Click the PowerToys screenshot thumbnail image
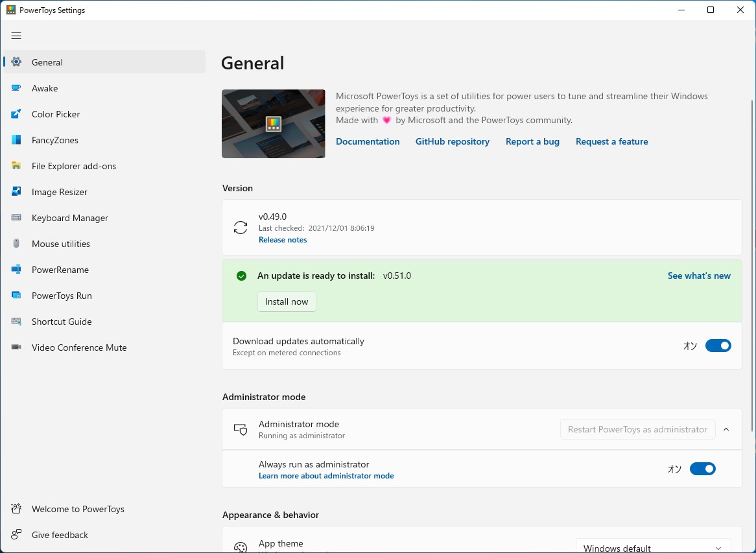756x553 pixels. tap(273, 123)
